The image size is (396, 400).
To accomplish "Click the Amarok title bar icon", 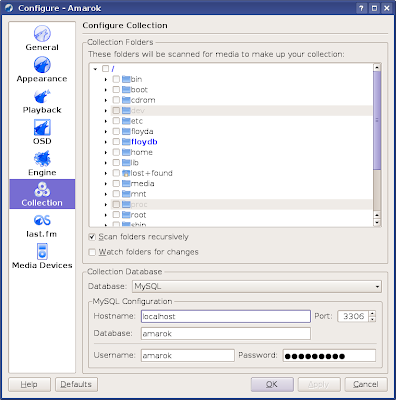I will pyautogui.click(x=9, y=8).
